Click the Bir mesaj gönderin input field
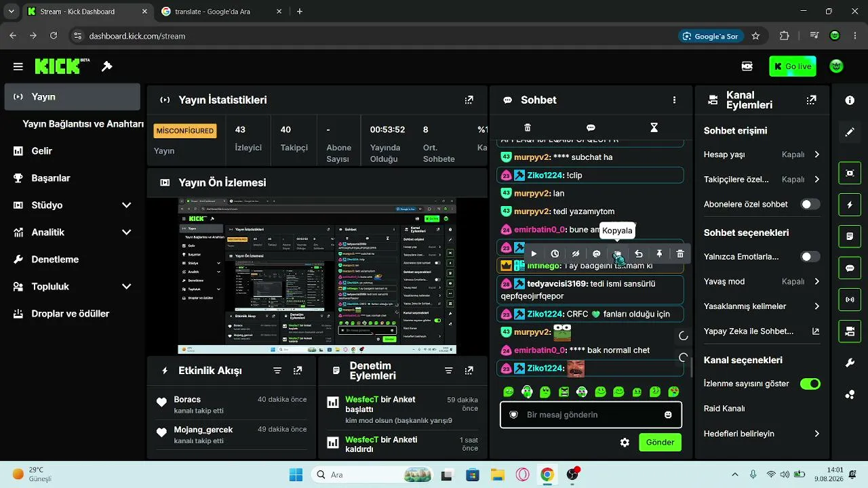 click(591, 415)
